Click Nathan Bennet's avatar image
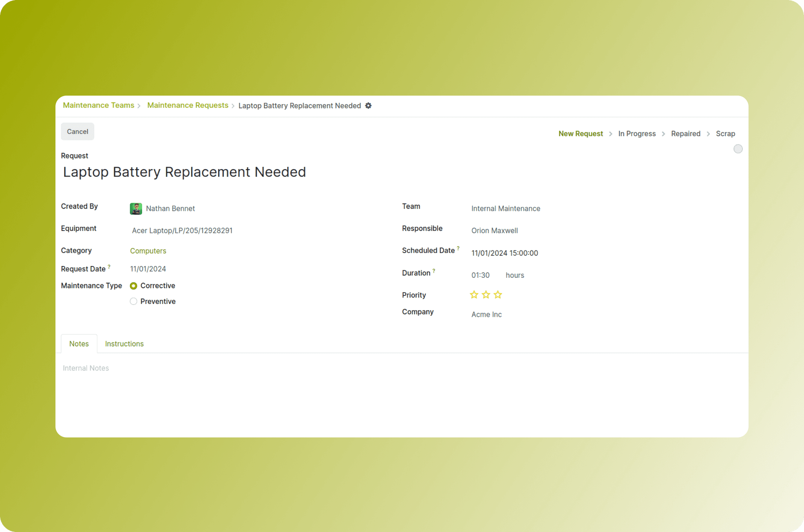The height and width of the screenshot is (532, 804). (136, 209)
